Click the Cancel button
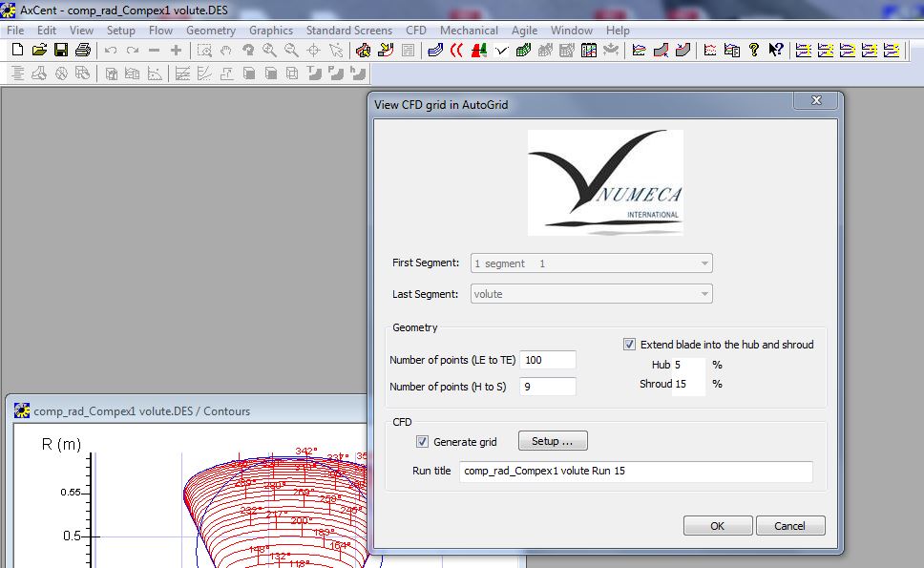Image resolution: width=924 pixels, height=568 pixels. coord(789,526)
